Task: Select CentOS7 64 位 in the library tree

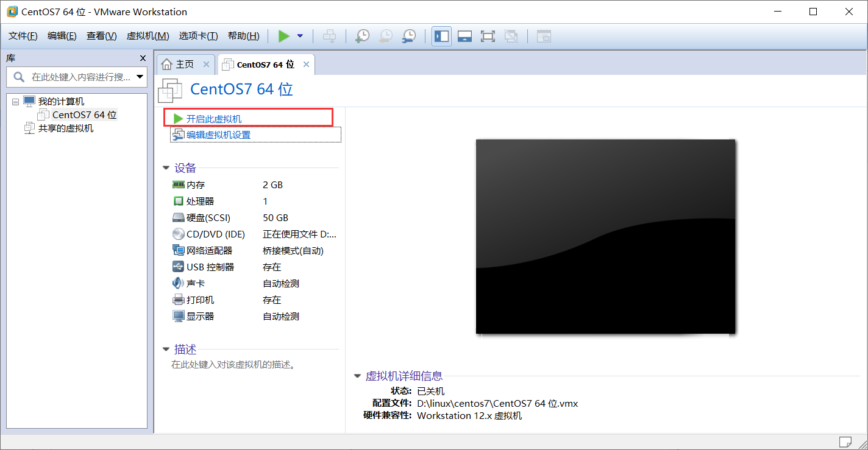Action: coord(84,114)
